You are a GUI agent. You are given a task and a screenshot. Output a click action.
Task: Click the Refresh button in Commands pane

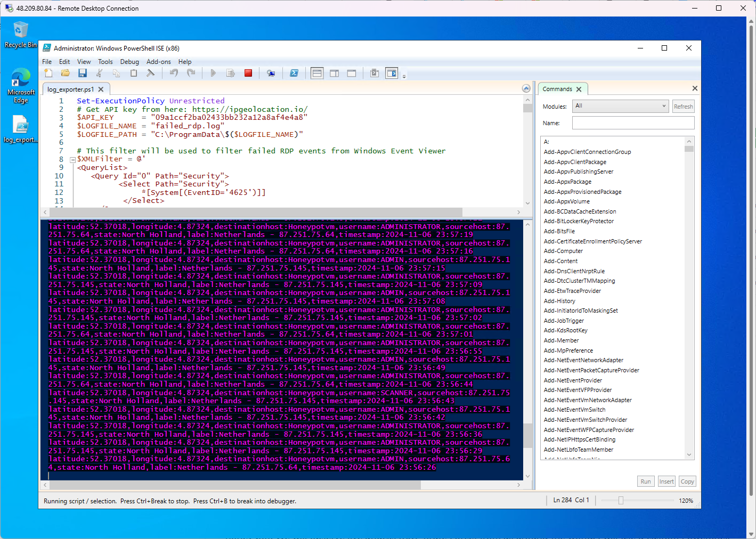click(x=683, y=106)
